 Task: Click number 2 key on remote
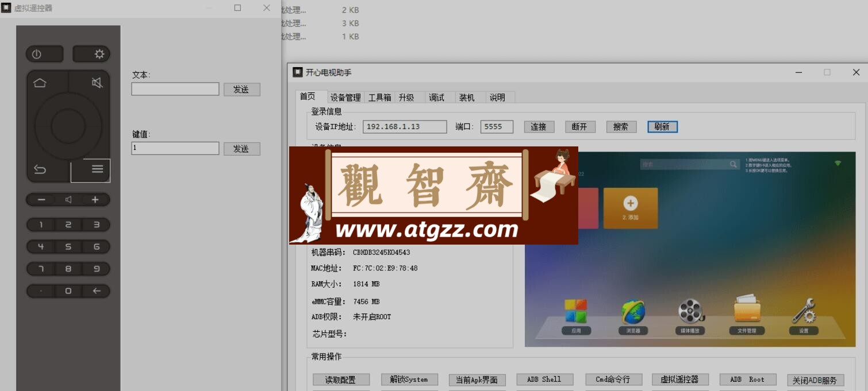click(68, 225)
